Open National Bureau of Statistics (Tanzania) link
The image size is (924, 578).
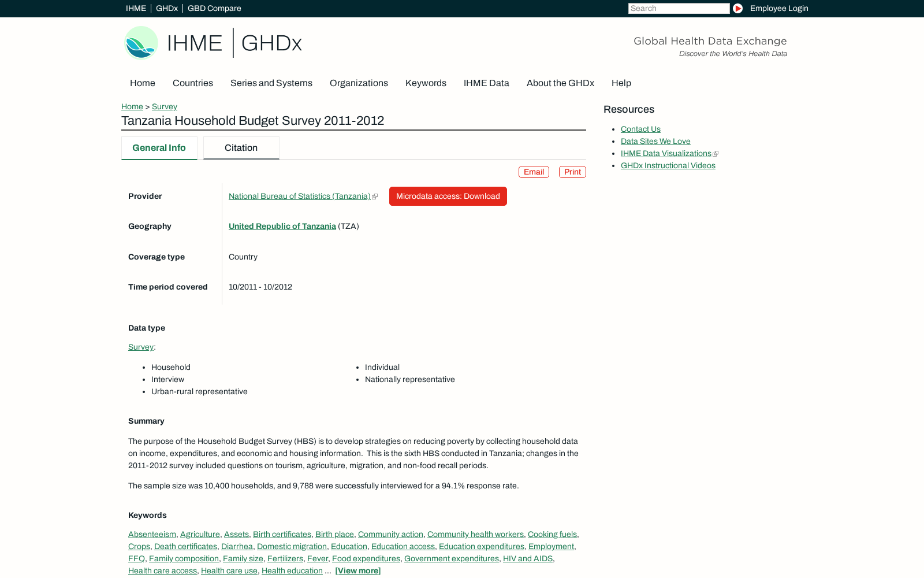[x=300, y=197]
